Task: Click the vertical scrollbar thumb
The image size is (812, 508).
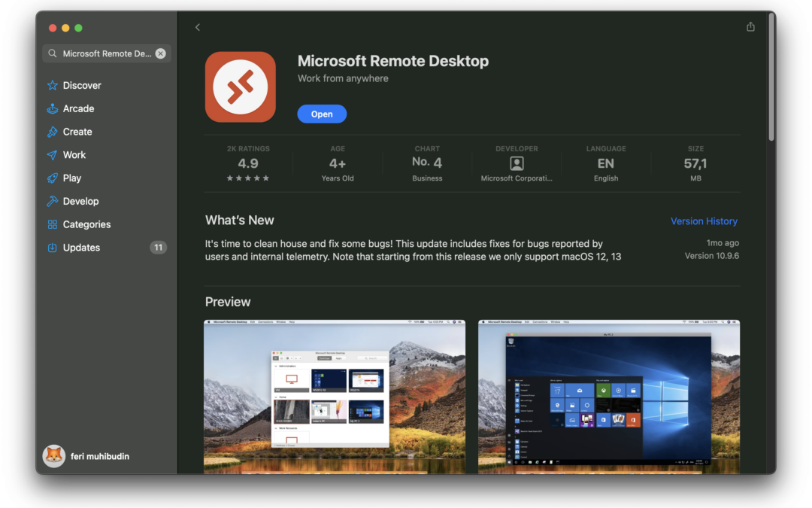Action: (x=771, y=78)
